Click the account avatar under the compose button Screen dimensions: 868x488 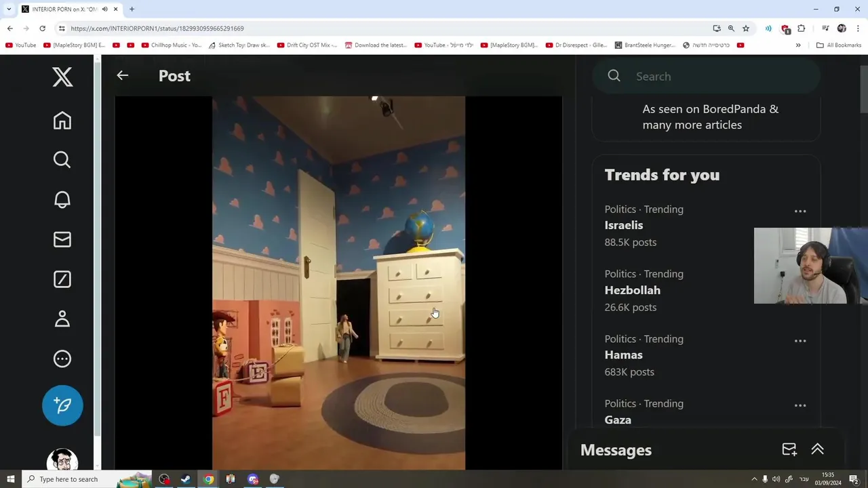[62, 460]
